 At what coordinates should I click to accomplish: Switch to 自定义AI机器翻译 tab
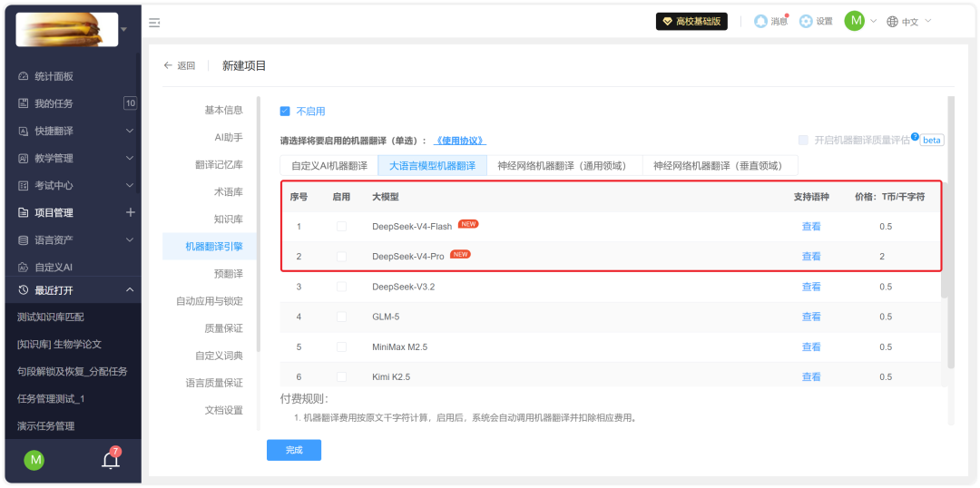point(329,166)
